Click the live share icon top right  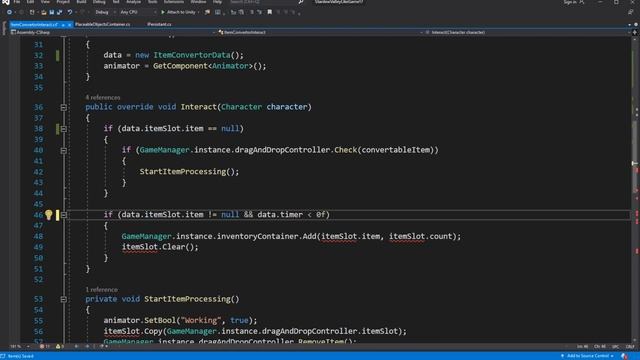[x=631, y=12]
